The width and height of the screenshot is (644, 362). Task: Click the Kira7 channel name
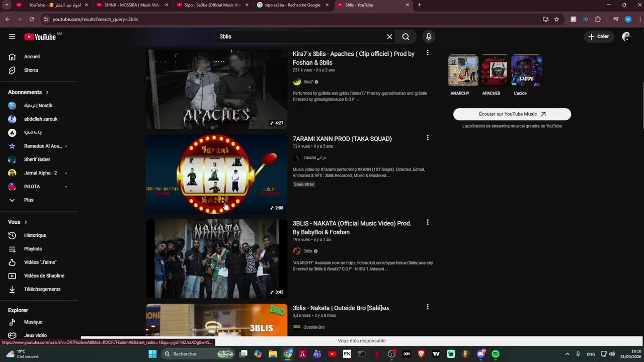point(308,82)
